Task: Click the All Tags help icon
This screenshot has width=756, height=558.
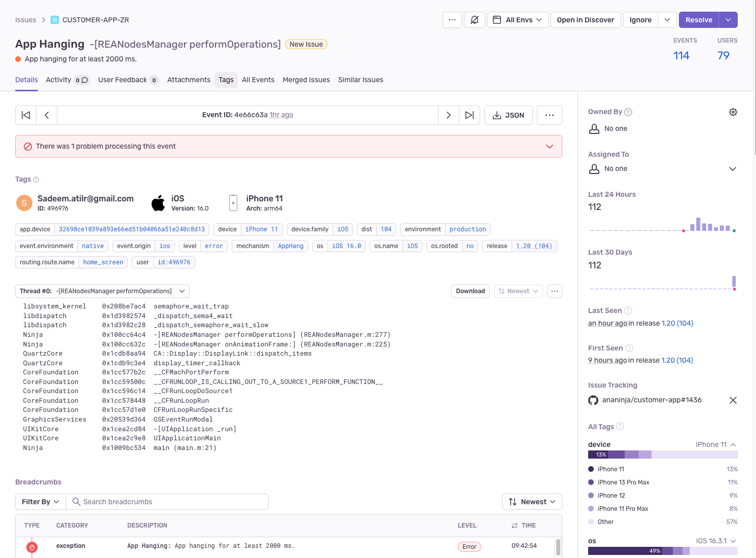Action: coord(620,426)
